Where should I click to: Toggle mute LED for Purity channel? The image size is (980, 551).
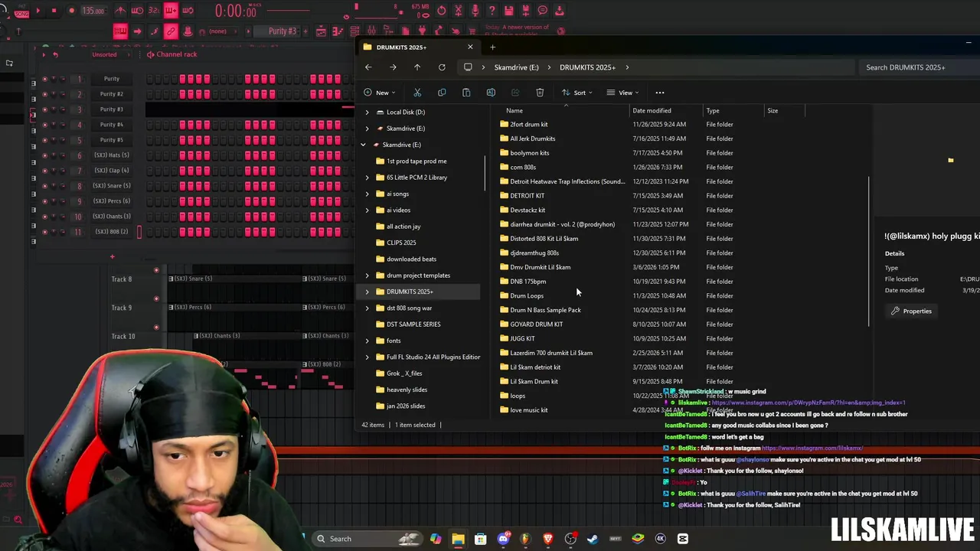click(44, 79)
